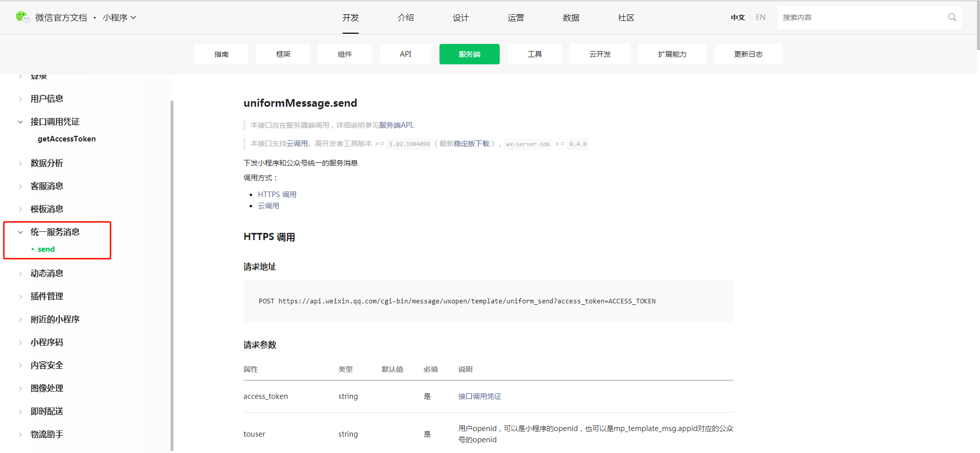The width and height of the screenshot is (980, 453).
Task: Select the 指南 tab
Action: [221, 54]
